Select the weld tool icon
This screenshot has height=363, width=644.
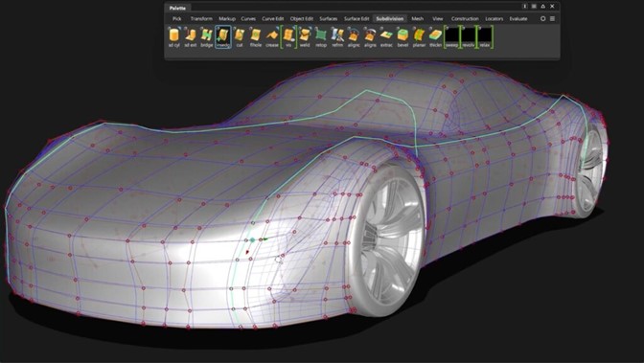click(305, 37)
